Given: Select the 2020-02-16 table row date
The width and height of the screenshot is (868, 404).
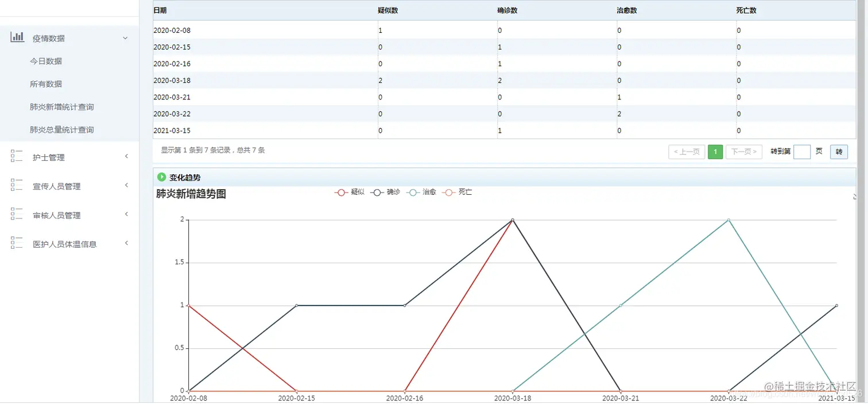Looking at the screenshot, I should [172, 64].
